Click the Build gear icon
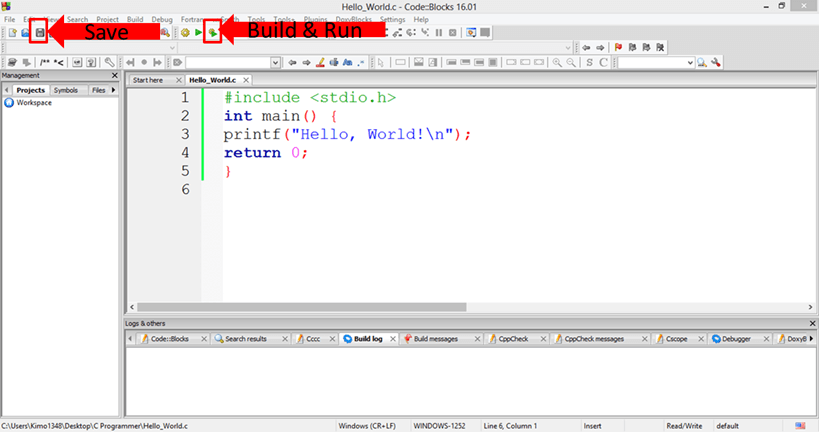Screen dimensions: 819x432 point(186,33)
